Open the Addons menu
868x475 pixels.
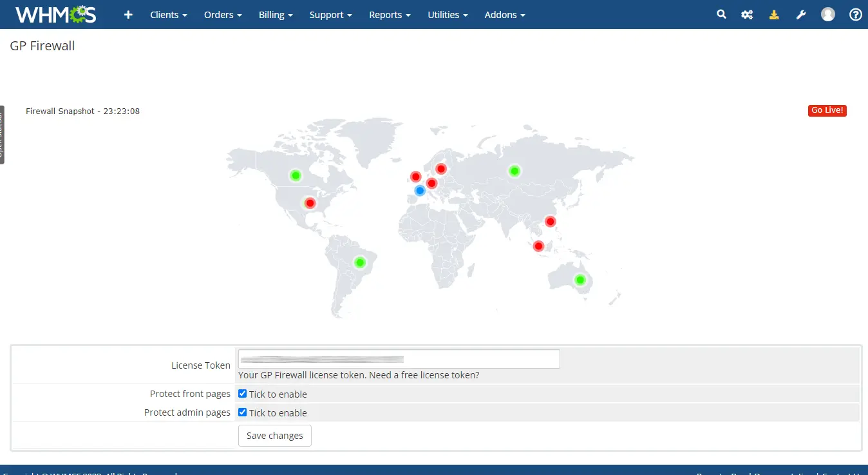click(505, 15)
